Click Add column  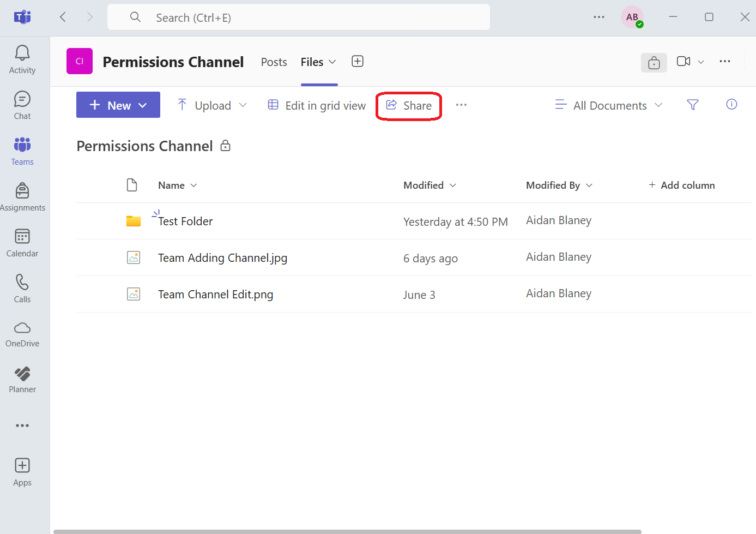click(x=681, y=185)
